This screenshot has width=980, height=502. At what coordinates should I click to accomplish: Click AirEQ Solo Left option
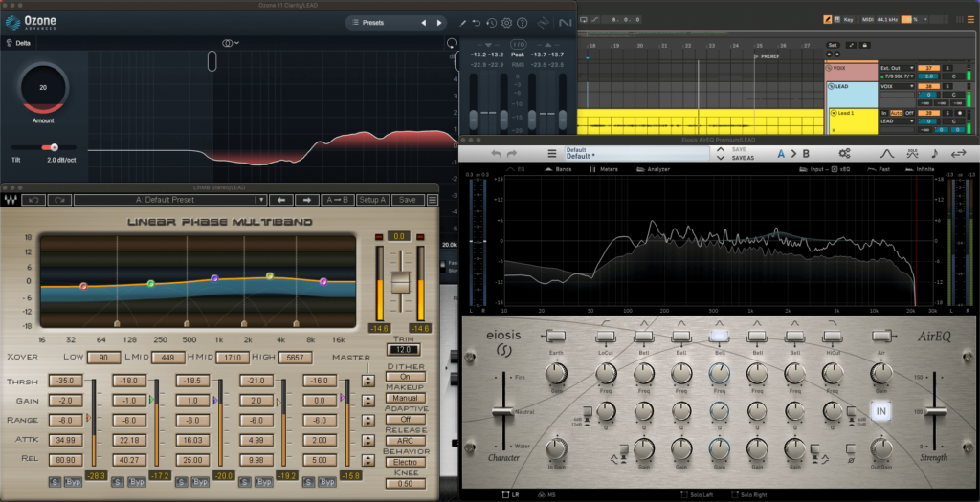(x=697, y=494)
